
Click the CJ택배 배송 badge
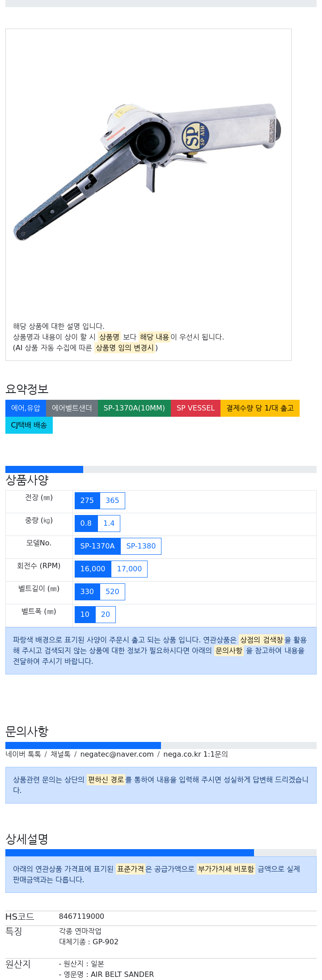tap(29, 425)
